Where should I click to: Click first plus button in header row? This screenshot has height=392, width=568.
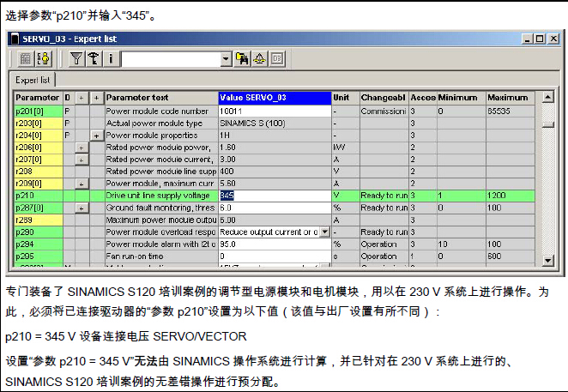[82, 98]
